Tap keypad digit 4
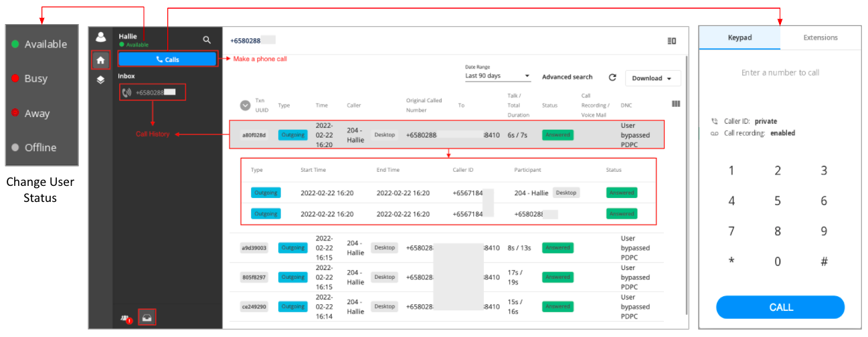 pos(731,201)
